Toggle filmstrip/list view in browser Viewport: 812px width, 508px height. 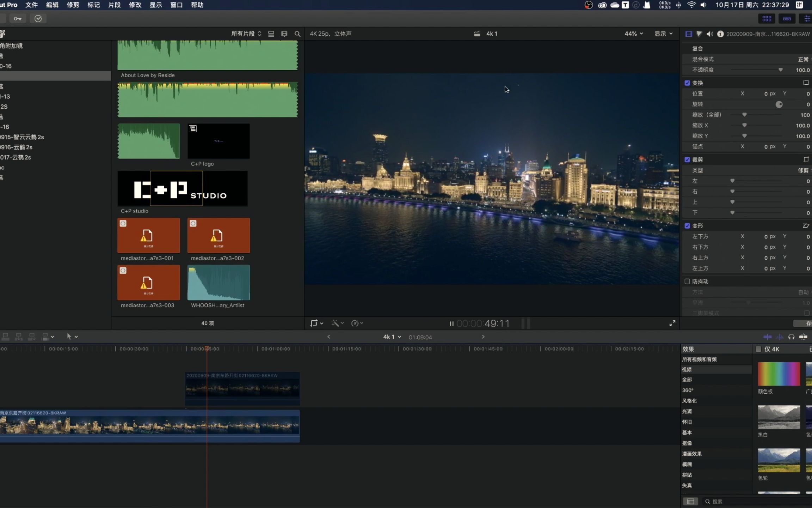click(x=271, y=34)
